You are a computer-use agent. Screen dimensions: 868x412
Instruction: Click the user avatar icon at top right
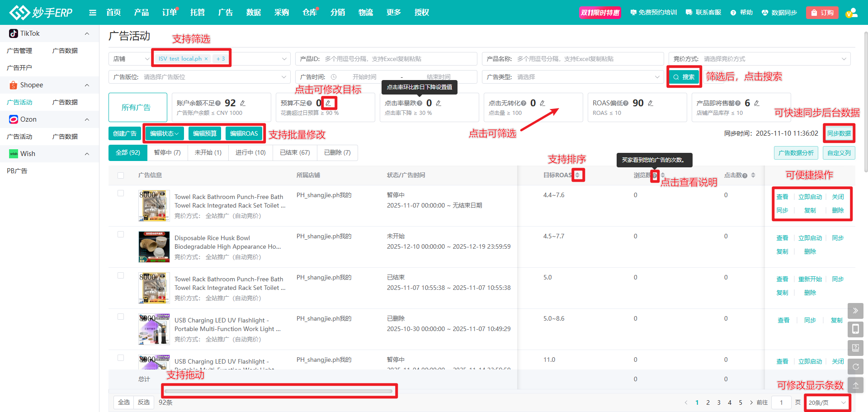(x=851, y=13)
